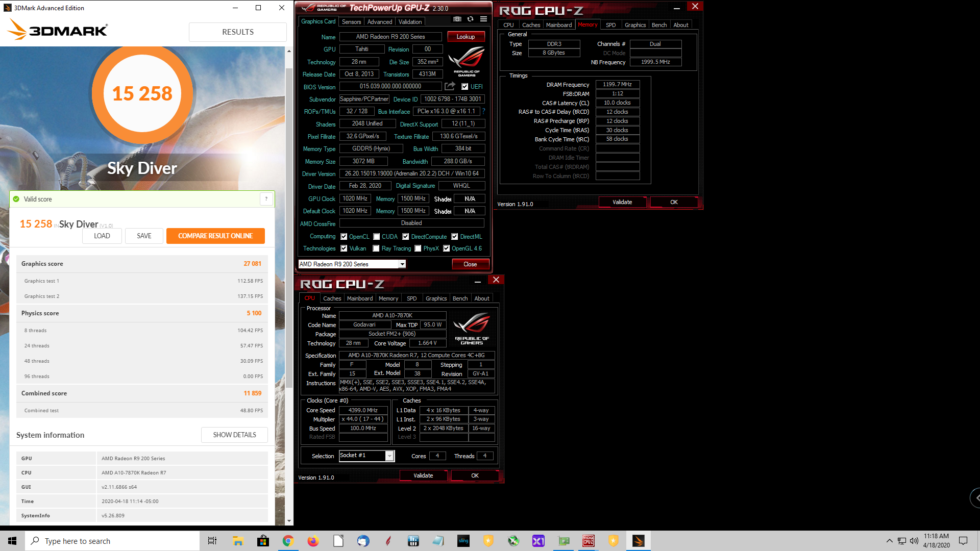Screen dimensions: 980x551
Task: Click COMPARE RESULT ONLINE button
Action: pyautogui.click(x=215, y=236)
